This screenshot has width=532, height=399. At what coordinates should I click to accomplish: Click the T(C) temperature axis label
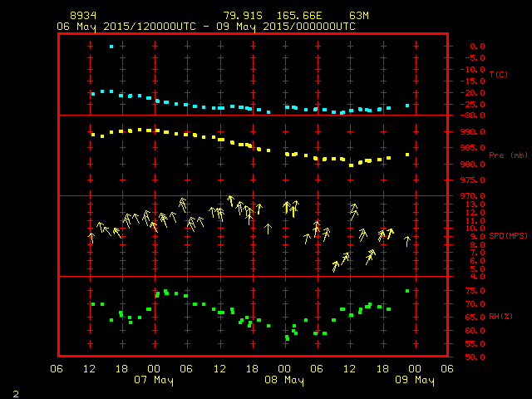[499, 74]
